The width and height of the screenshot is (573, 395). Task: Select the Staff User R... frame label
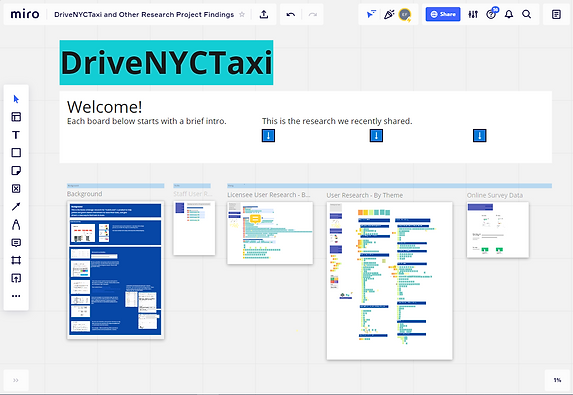click(193, 194)
